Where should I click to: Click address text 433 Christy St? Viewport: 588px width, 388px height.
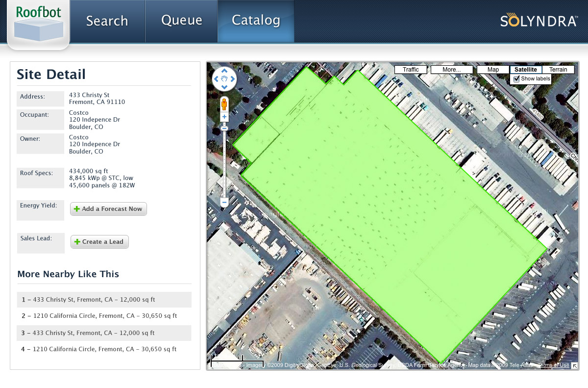(89, 95)
